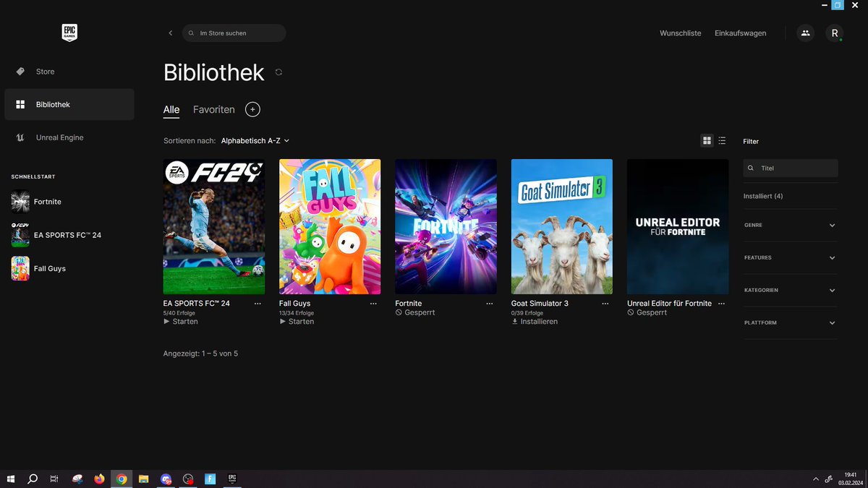Open Fall Guys three-dot menu
The height and width of the screenshot is (488, 868).
(373, 304)
